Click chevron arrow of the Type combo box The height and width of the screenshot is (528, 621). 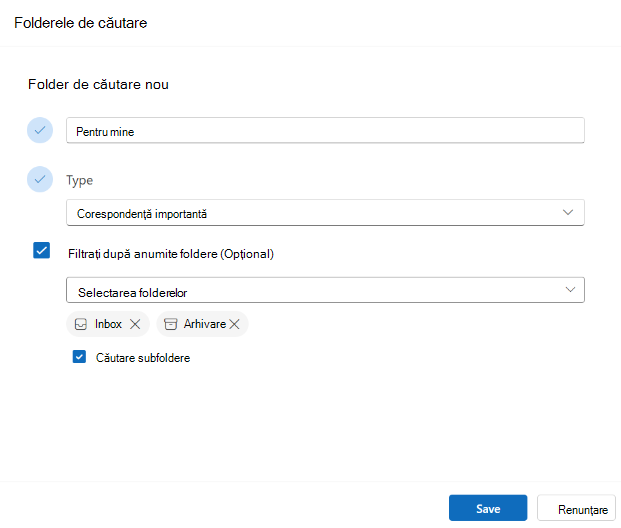tap(568, 213)
